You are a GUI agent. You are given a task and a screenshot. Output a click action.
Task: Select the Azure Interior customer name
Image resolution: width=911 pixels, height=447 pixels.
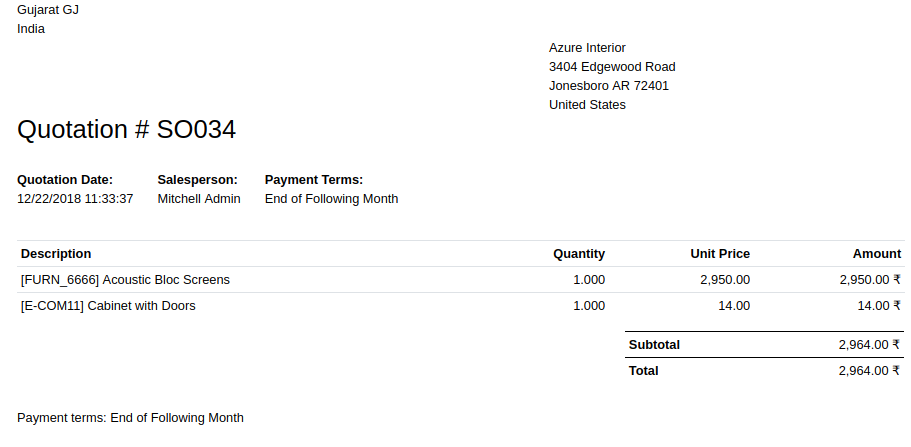point(587,48)
